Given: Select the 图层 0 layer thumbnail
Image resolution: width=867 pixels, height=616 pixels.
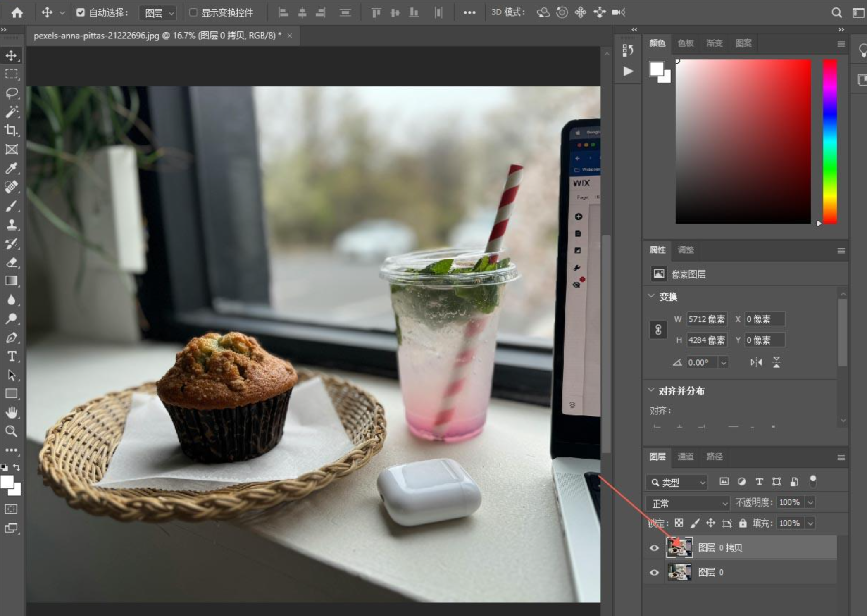Looking at the screenshot, I should 679,572.
